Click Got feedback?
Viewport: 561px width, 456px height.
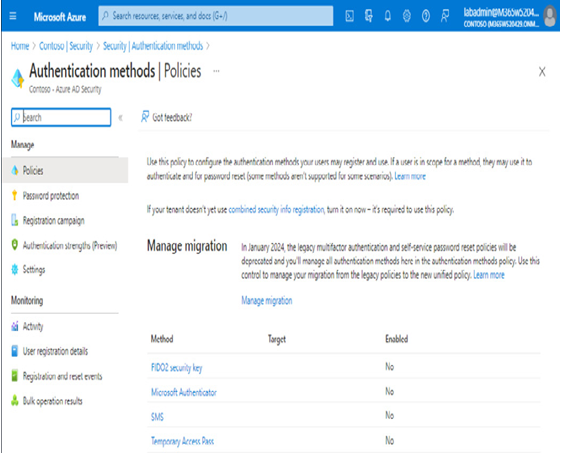[x=172, y=117]
